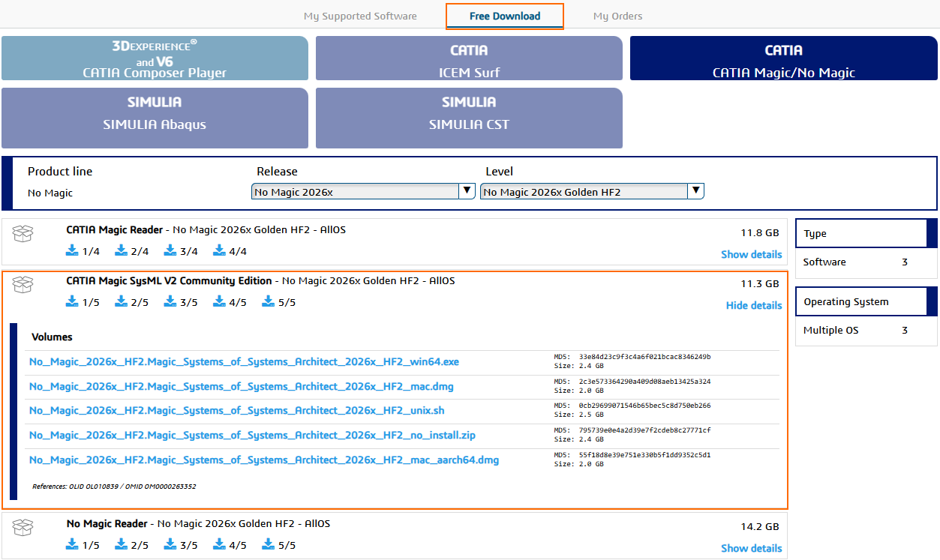Open the My Orders tab
The image size is (940, 560).
pos(617,16)
